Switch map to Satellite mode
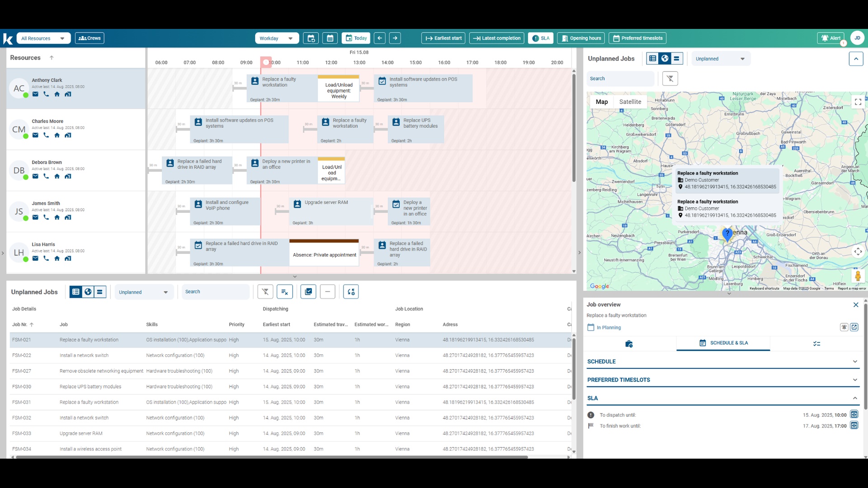 630,102
